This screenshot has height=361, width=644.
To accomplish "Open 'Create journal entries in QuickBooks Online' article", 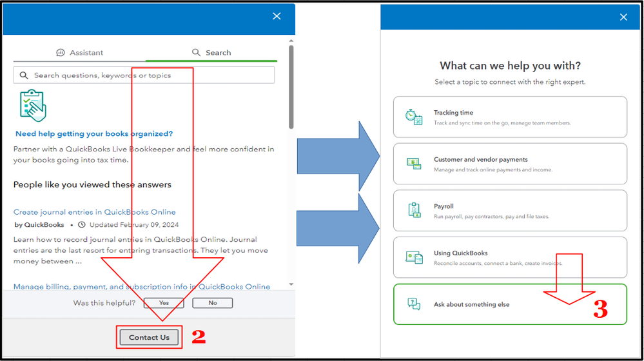I will tap(95, 212).
